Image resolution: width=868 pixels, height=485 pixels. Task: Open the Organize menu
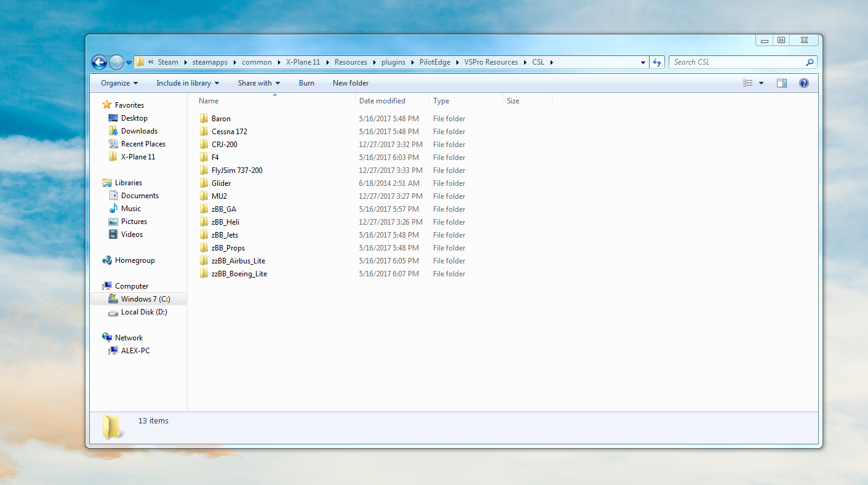pos(119,83)
